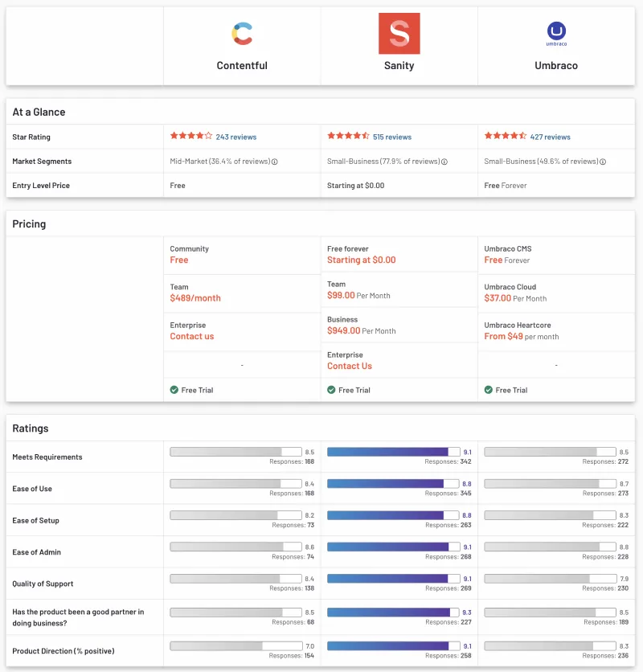Screen dimensions: 643x672
Task: Click Sanity Free Trial check icon
Action: (331, 390)
